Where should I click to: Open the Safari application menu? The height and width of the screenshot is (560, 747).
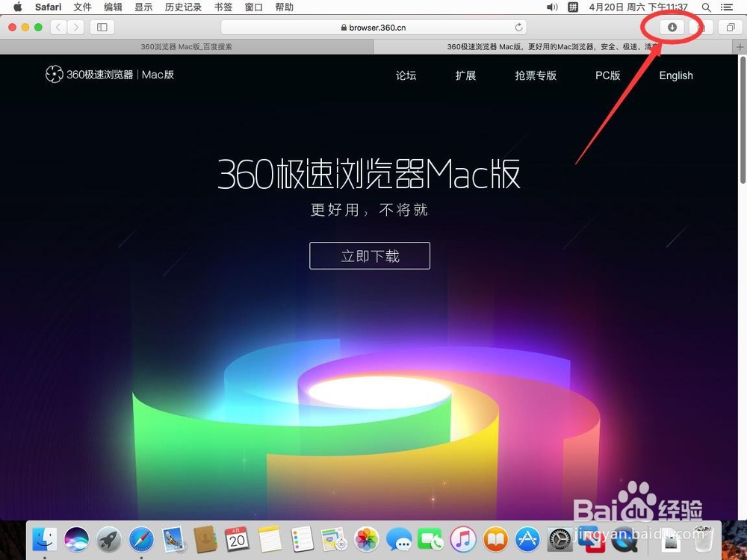[48, 7]
